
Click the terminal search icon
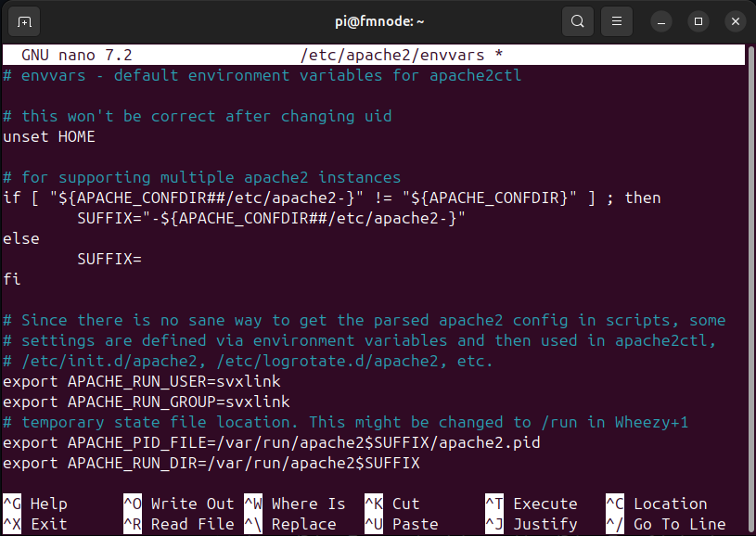pos(578,20)
